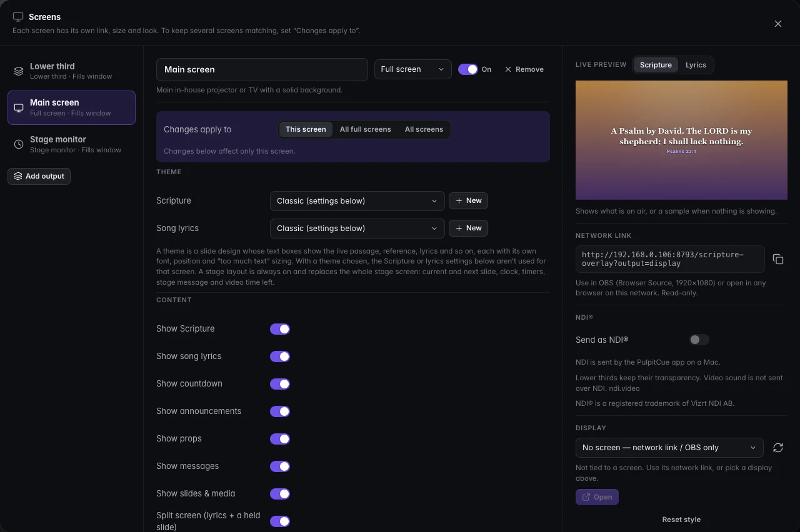Click the layers icon beside Lower third
The image size is (800, 532).
pyautogui.click(x=19, y=71)
